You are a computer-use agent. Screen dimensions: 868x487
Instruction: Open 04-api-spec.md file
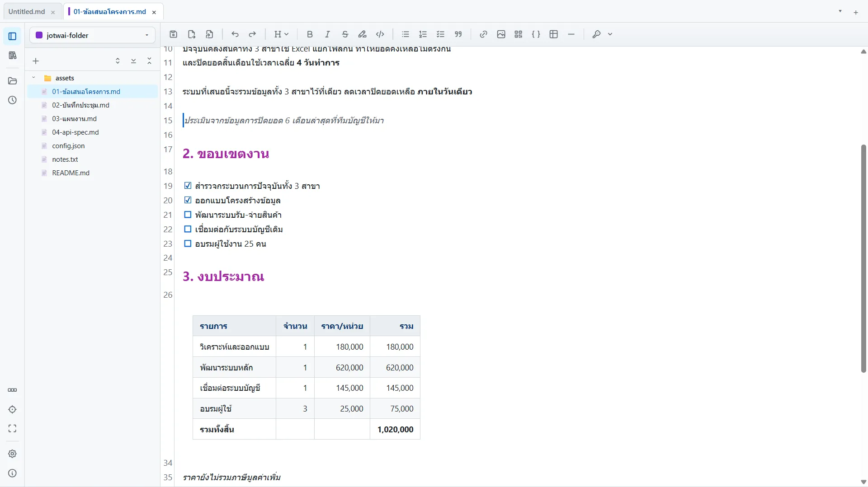pos(92,132)
